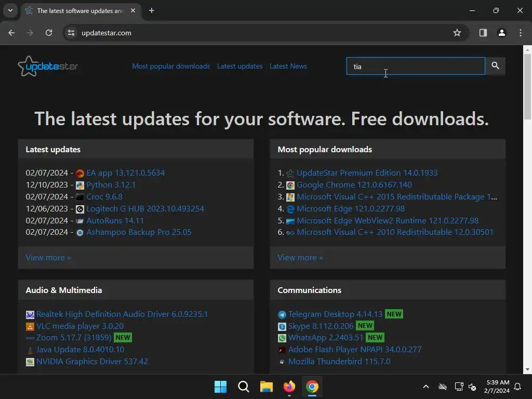The width and height of the screenshot is (532, 399).
Task: Click the search magnifier button beside search box
Action: pyautogui.click(x=495, y=66)
